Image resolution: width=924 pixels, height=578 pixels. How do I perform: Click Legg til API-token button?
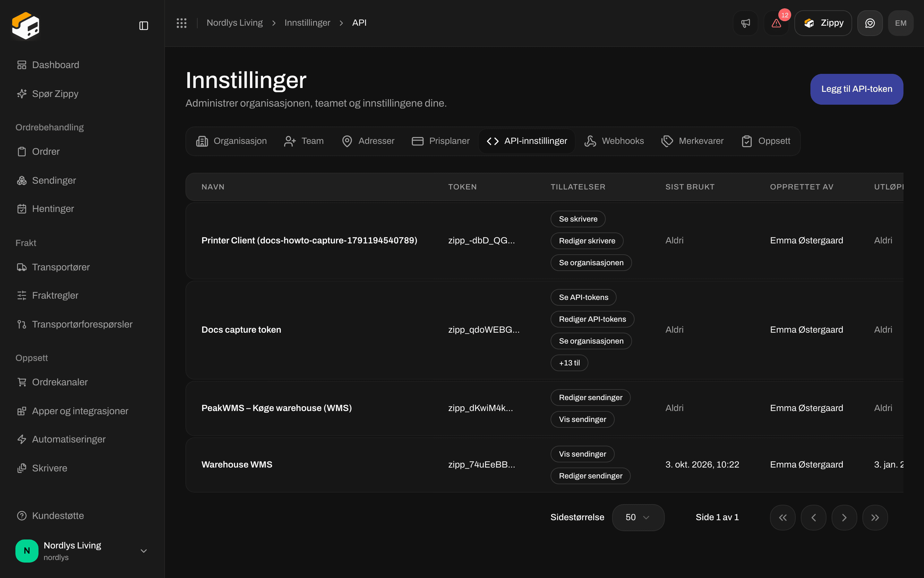click(857, 89)
